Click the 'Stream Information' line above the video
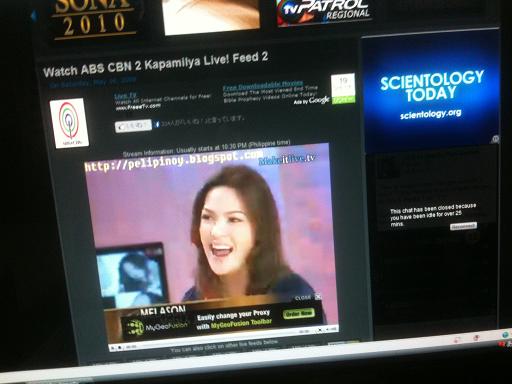The image size is (512, 384). 207,148
